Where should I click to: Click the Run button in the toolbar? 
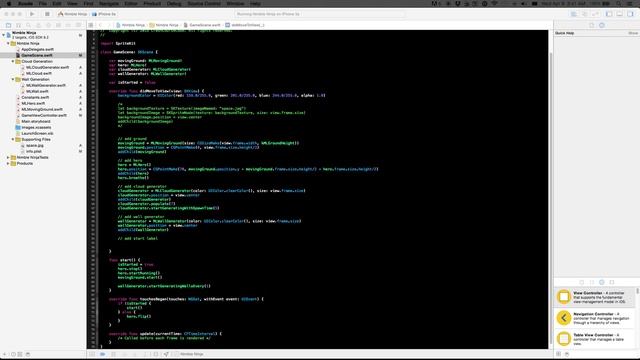[x=32, y=14]
